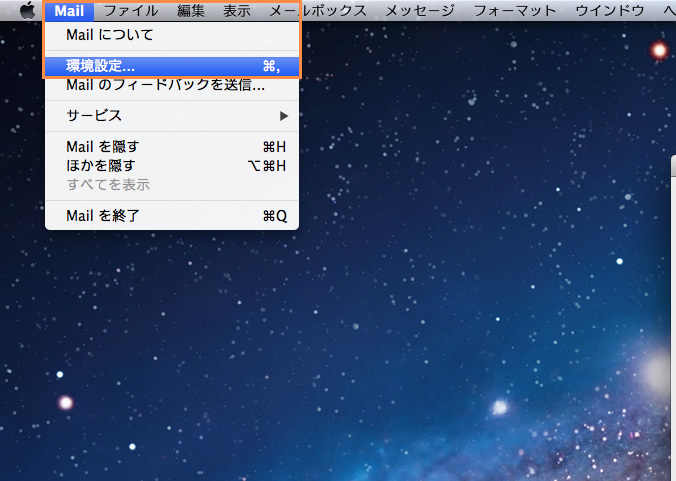676x481 pixels.
Task: Open the ウインドウ menu
Action: (610, 11)
